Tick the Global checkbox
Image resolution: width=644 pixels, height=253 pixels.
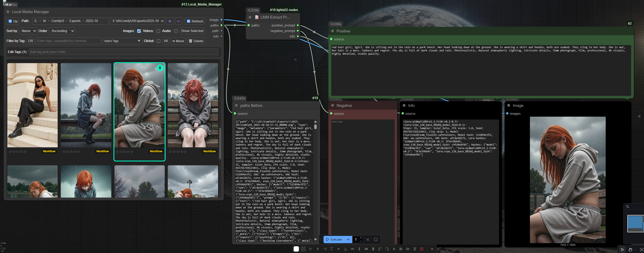click(x=158, y=41)
